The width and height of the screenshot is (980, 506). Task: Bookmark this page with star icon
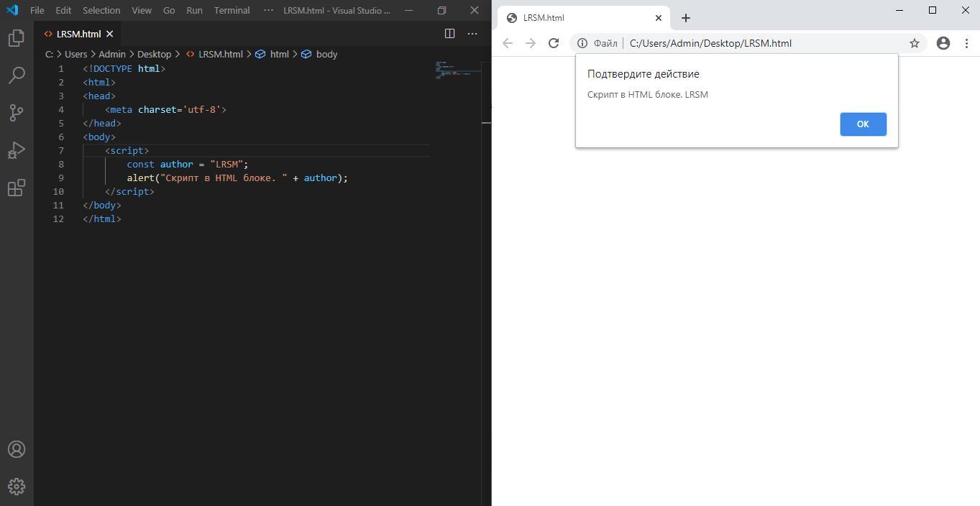pos(915,43)
